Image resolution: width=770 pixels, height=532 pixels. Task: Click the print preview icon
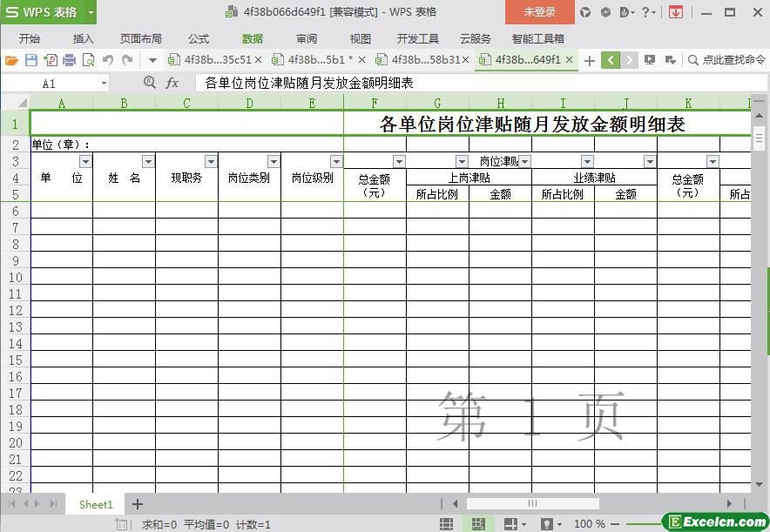[x=88, y=60]
